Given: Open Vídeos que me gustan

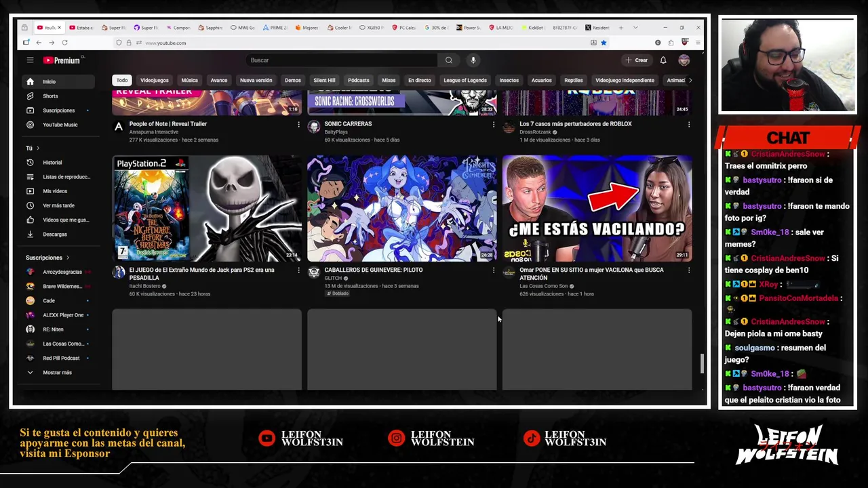Looking at the screenshot, I should pos(59,220).
